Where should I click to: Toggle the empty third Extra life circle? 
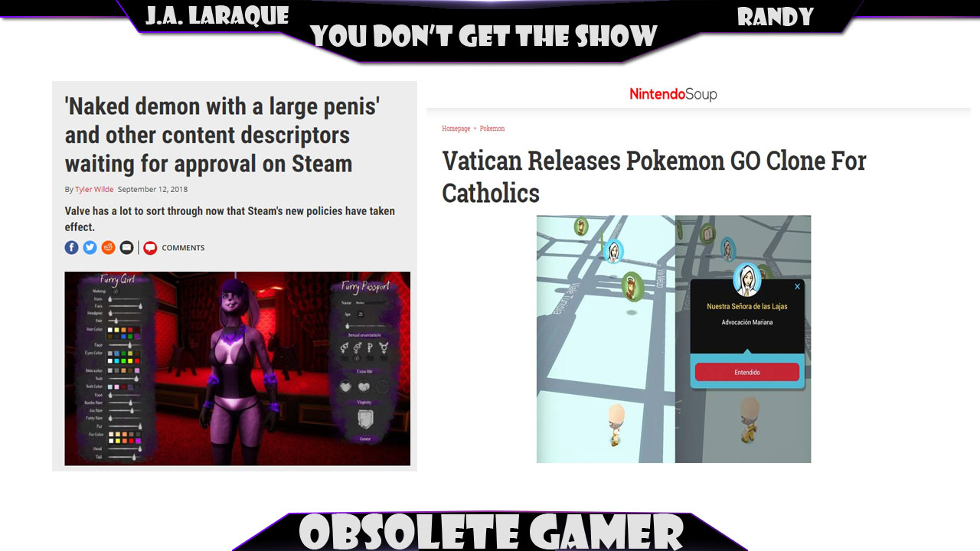click(383, 387)
